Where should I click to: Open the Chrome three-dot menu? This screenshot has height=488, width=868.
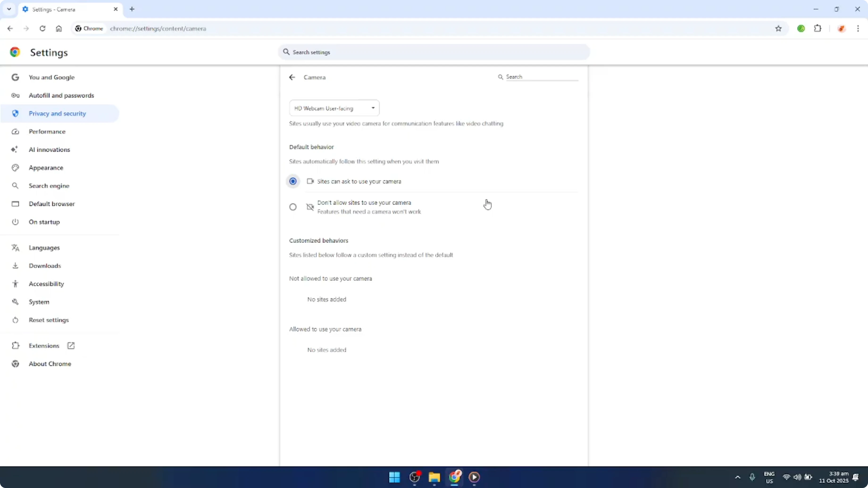(x=858, y=29)
